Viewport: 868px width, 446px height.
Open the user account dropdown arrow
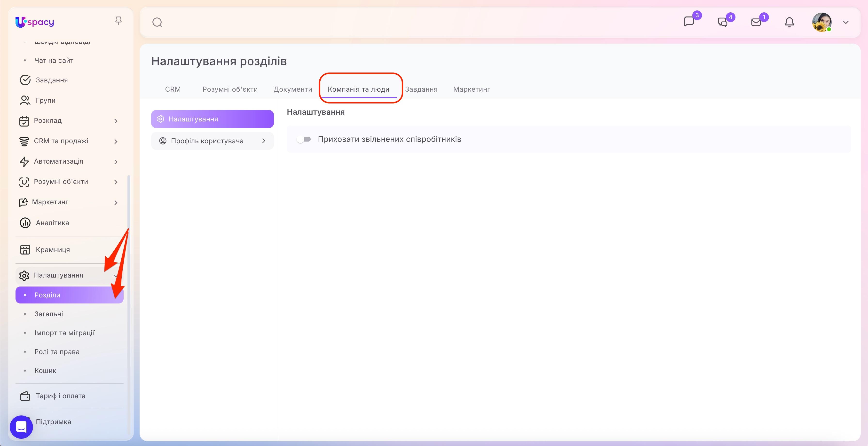pos(845,23)
